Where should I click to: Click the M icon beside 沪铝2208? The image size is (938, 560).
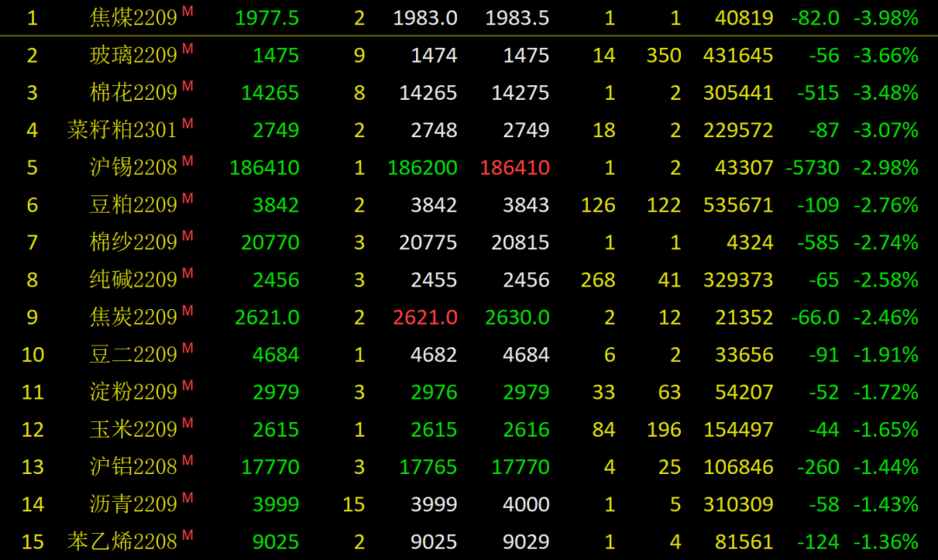[188, 459]
